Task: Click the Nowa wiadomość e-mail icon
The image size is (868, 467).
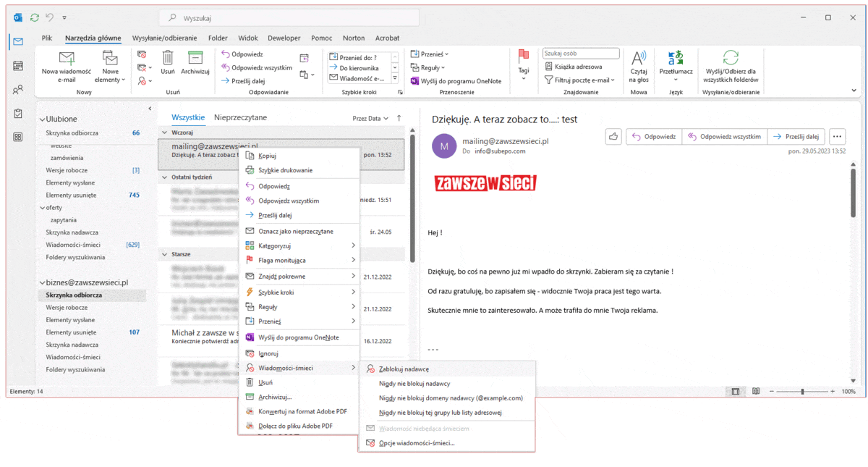Action: [67, 59]
